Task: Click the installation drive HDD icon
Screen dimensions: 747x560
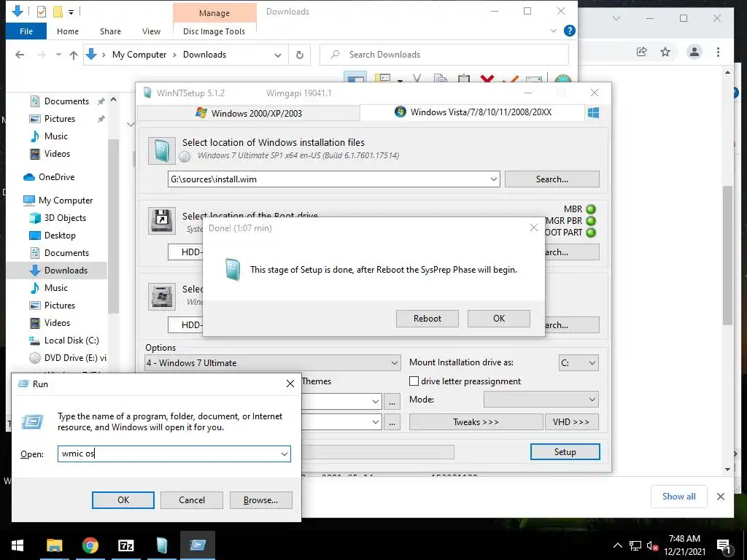Action: (162, 297)
